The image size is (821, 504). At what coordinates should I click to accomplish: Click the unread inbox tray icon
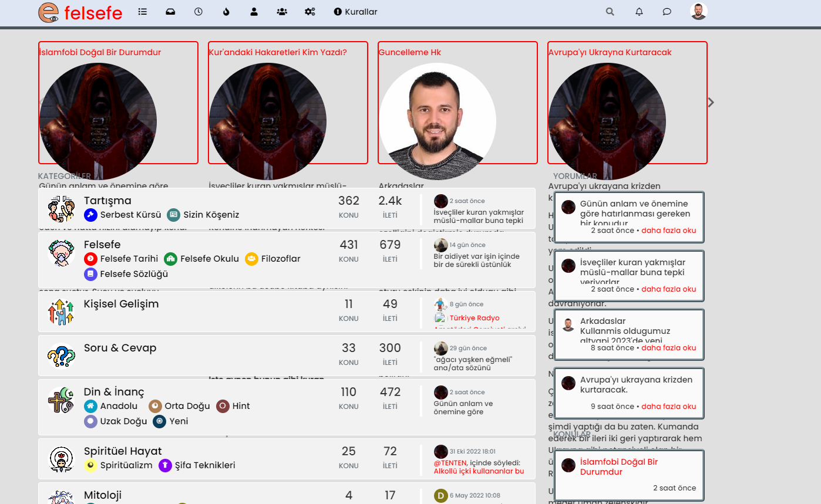(x=170, y=12)
